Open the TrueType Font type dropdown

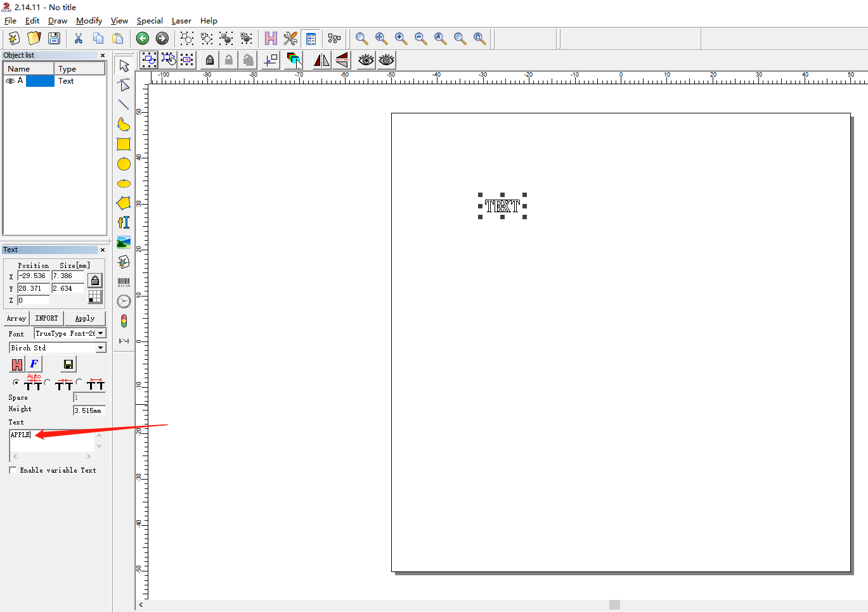coord(100,333)
